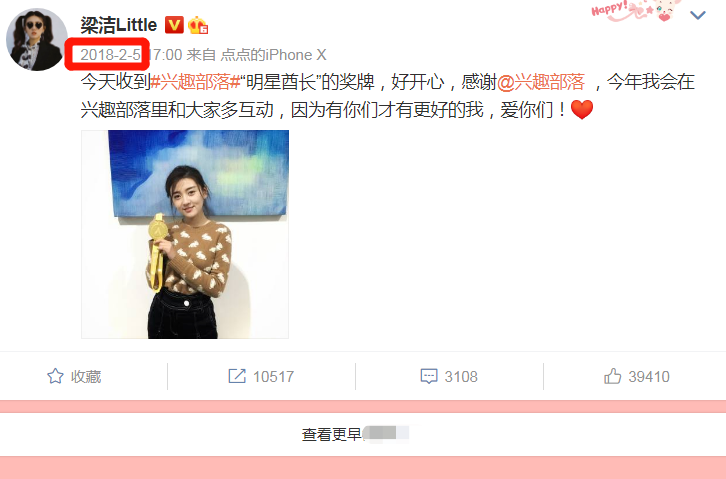
Task: Click the star favorite icon
Action: pyautogui.click(x=55, y=376)
